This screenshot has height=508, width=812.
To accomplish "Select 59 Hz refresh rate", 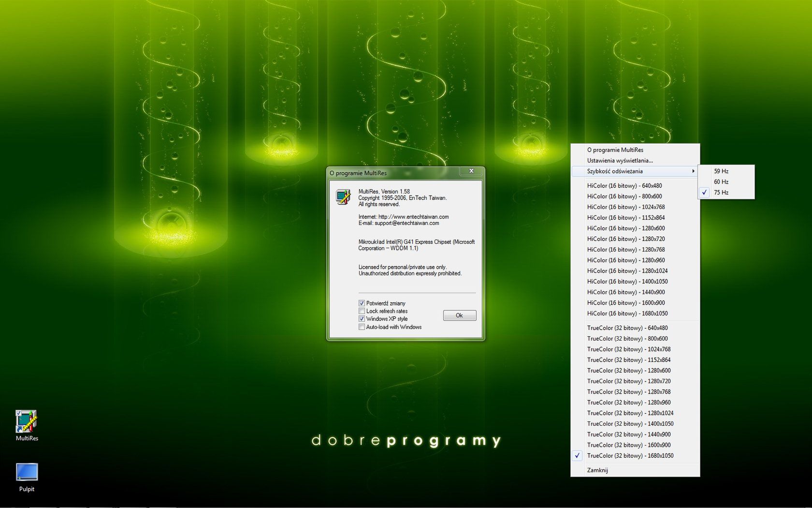I will click(726, 171).
